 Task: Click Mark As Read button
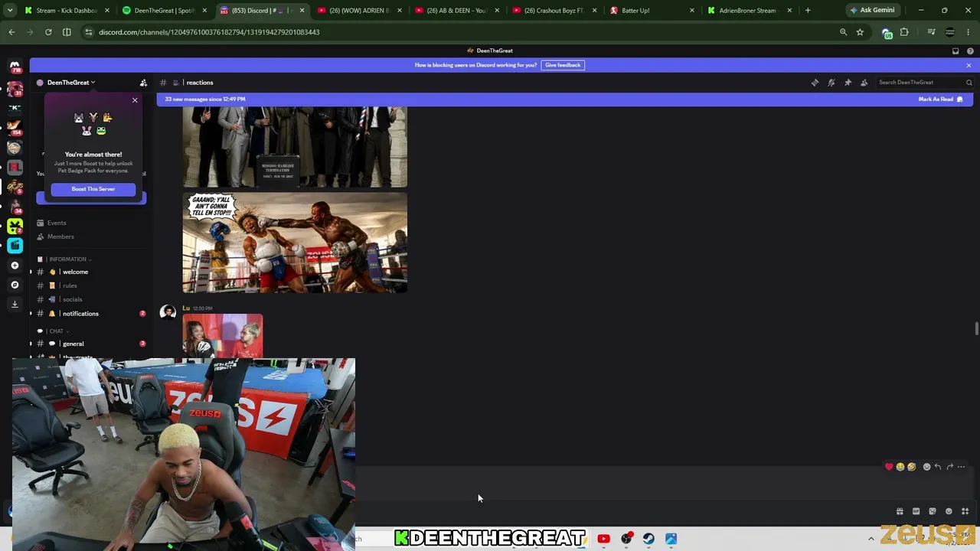tap(941, 99)
